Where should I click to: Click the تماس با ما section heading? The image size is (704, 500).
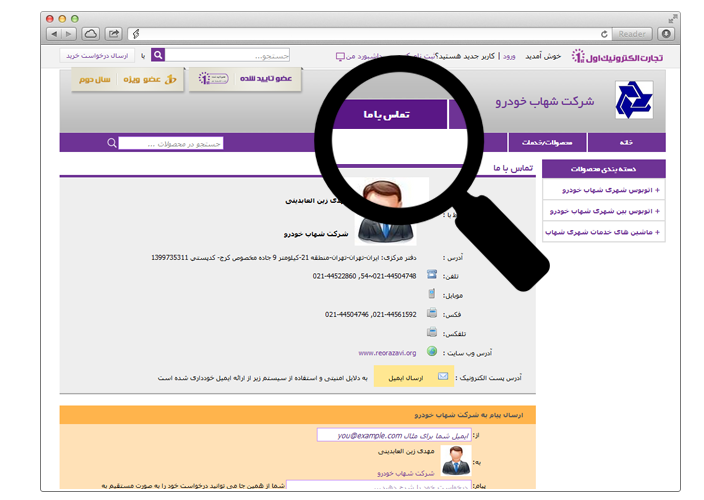tap(513, 168)
